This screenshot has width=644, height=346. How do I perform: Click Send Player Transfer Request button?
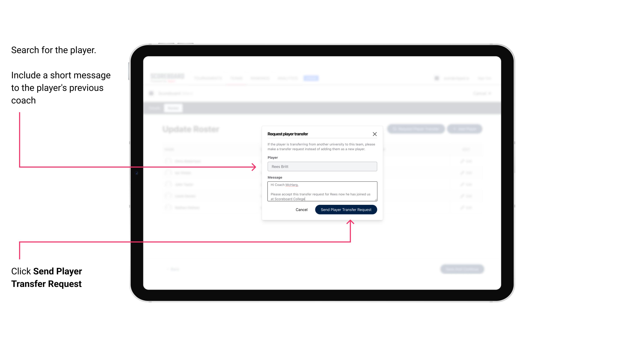(346, 209)
